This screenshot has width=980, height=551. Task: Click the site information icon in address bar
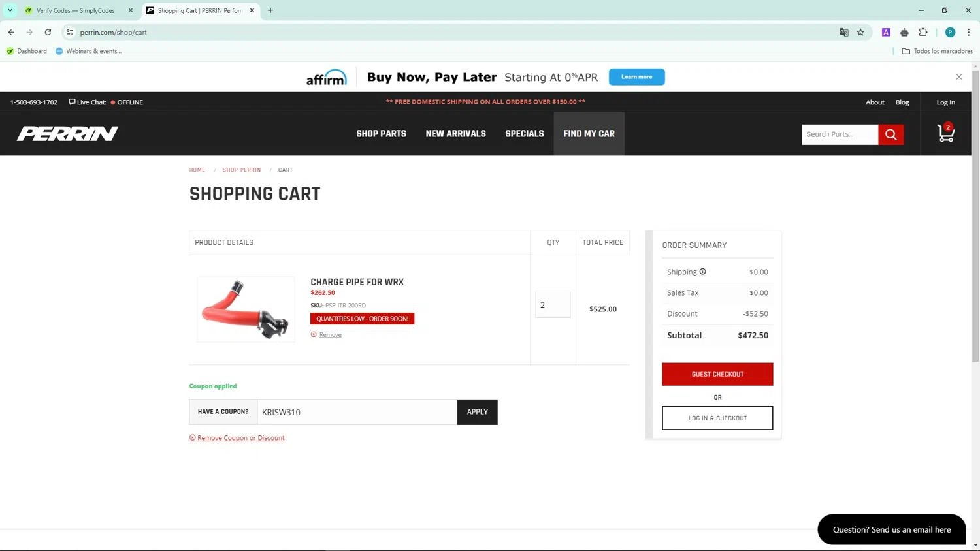[70, 32]
